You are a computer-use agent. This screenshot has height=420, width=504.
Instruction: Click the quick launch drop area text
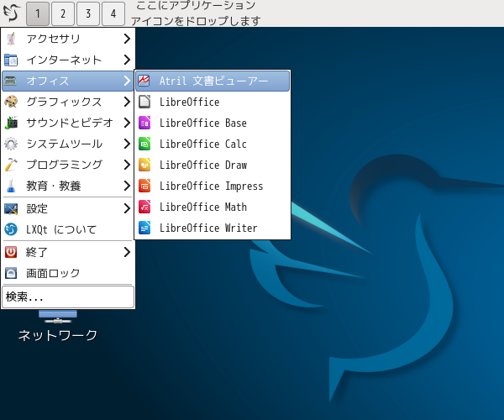[196, 13]
